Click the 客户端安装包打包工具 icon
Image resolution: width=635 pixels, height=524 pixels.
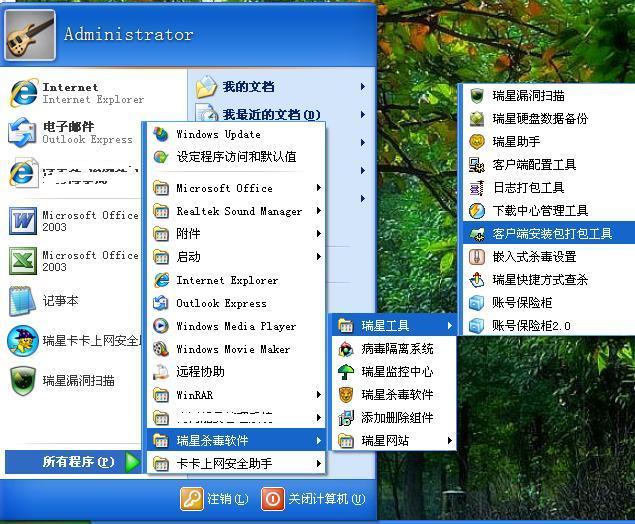coord(477,234)
